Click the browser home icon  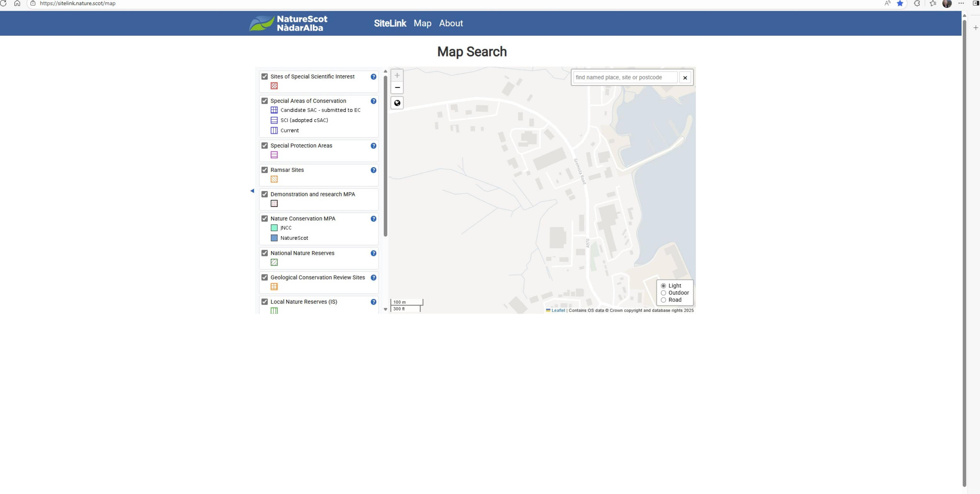17,3
